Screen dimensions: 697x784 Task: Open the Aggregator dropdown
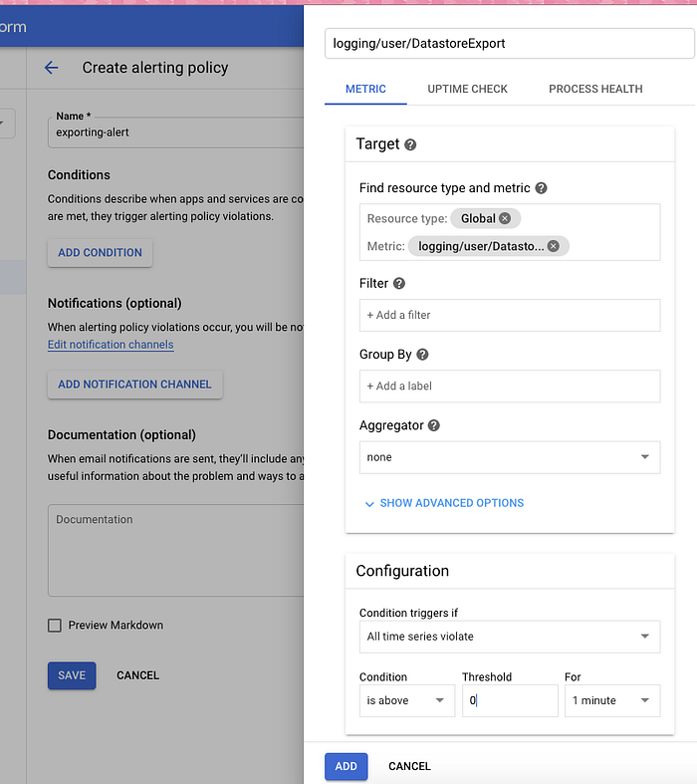coord(509,457)
